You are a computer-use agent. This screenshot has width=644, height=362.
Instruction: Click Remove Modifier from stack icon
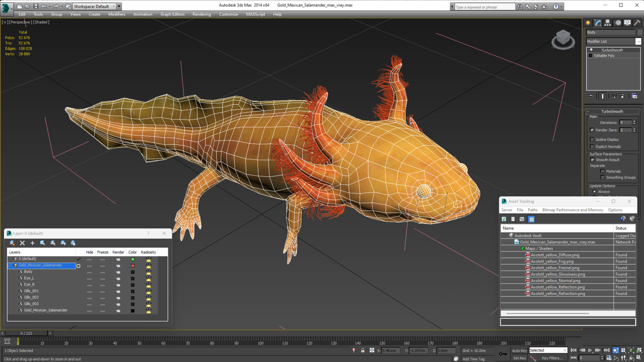(x=623, y=96)
